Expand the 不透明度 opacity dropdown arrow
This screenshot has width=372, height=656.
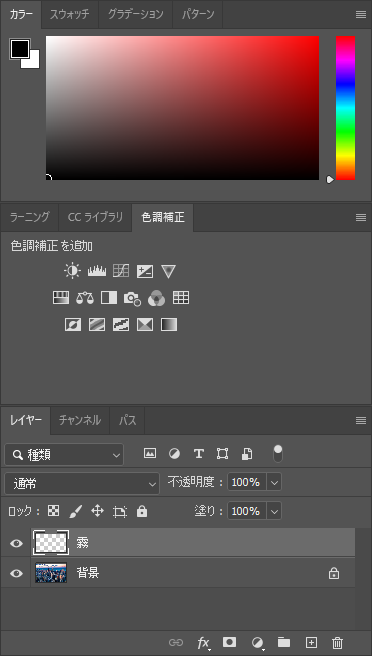point(274,482)
